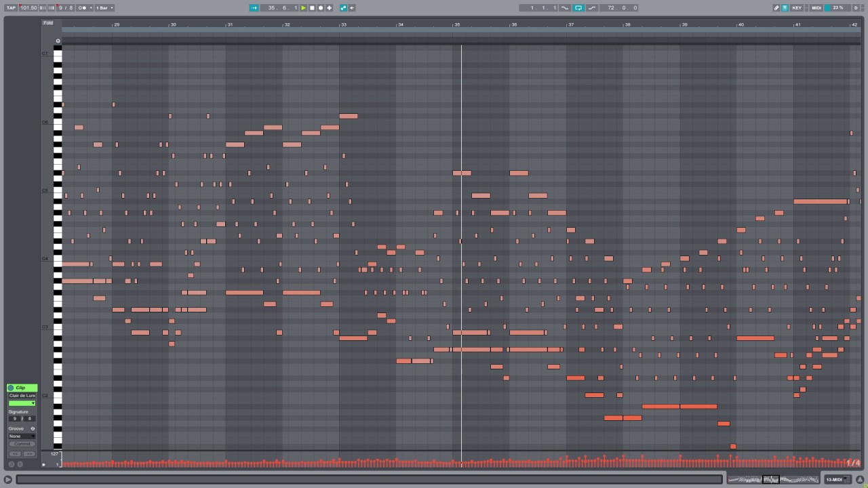This screenshot has height=488, width=868.
Task: Open the green clip color dropdown
Action: (x=22, y=403)
